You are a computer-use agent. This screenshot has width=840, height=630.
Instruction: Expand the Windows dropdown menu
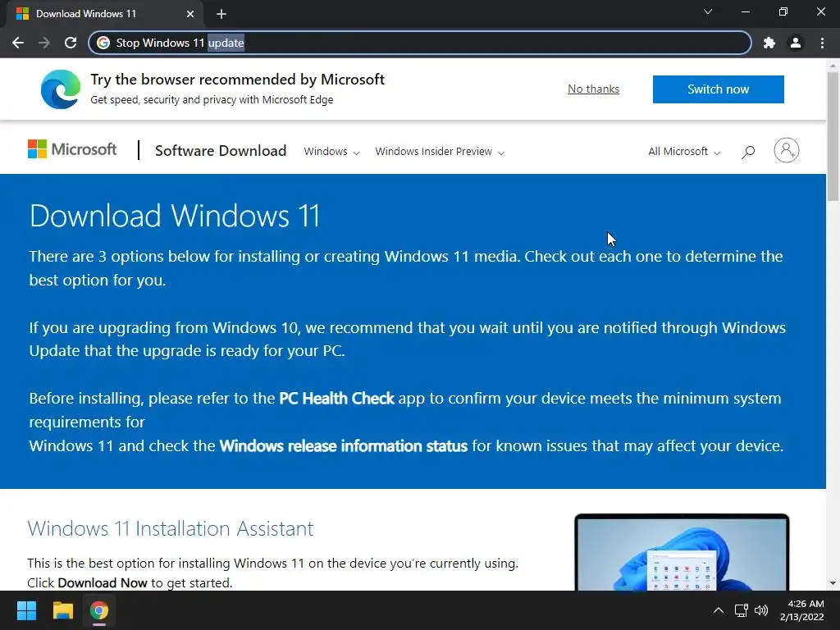click(331, 152)
